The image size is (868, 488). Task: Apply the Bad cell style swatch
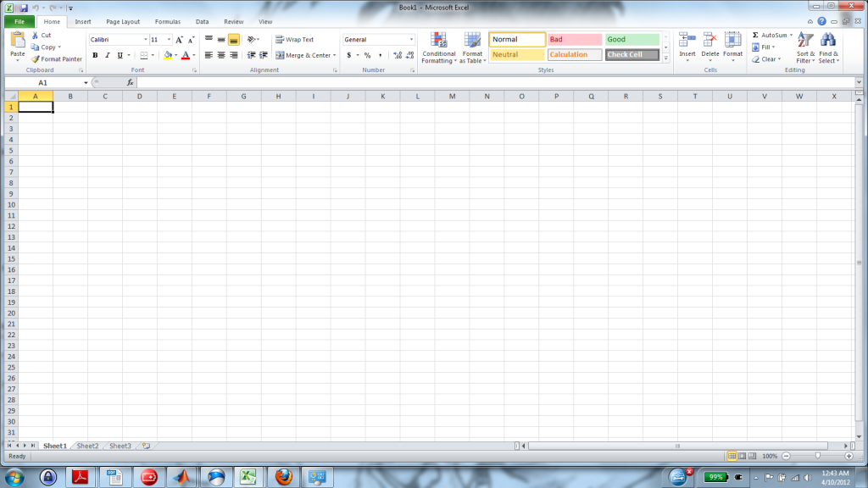(x=575, y=39)
